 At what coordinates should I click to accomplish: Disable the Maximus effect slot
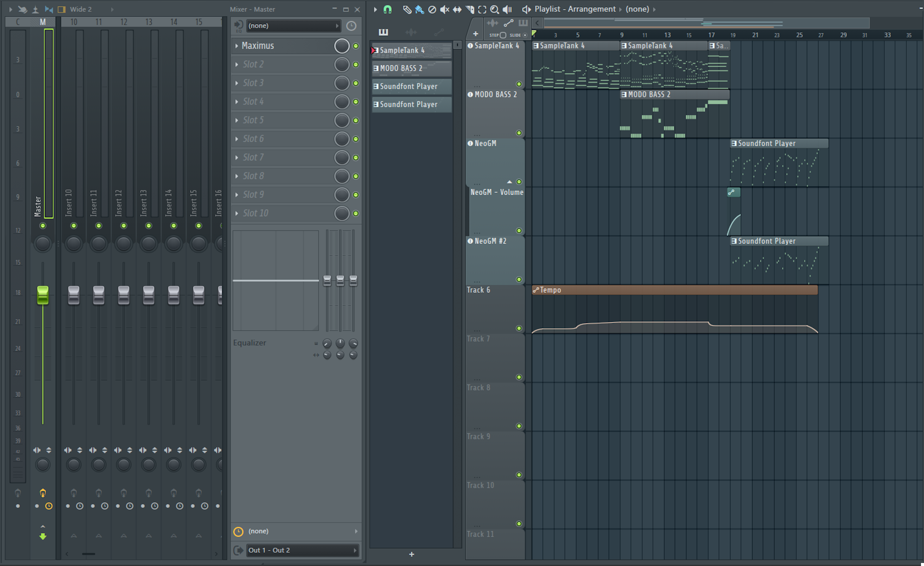pos(356,46)
